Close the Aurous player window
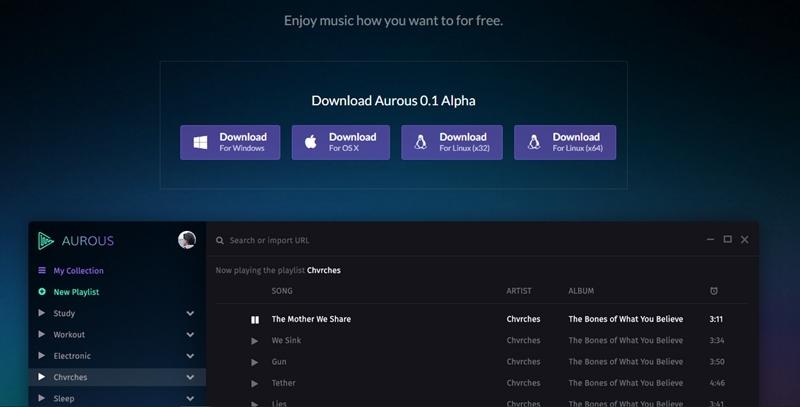Image resolution: width=800 pixels, height=407 pixels. [x=745, y=239]
